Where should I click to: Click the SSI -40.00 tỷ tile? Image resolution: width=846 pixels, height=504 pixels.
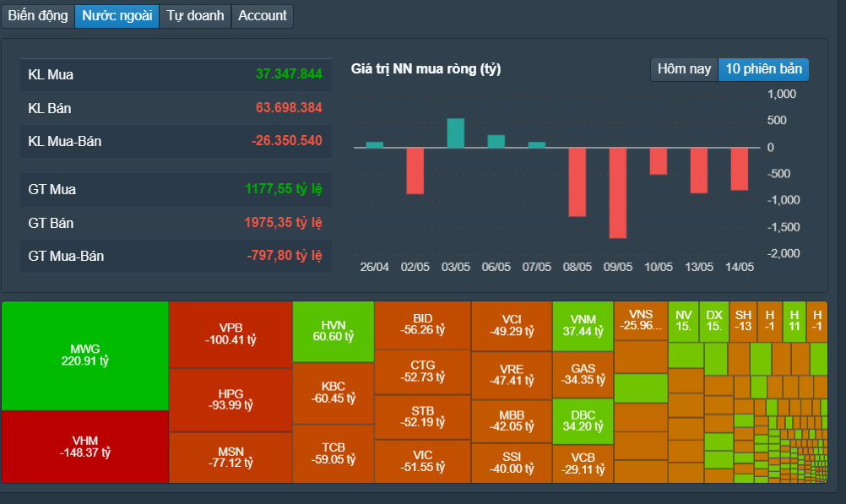(x=512, y=463)
